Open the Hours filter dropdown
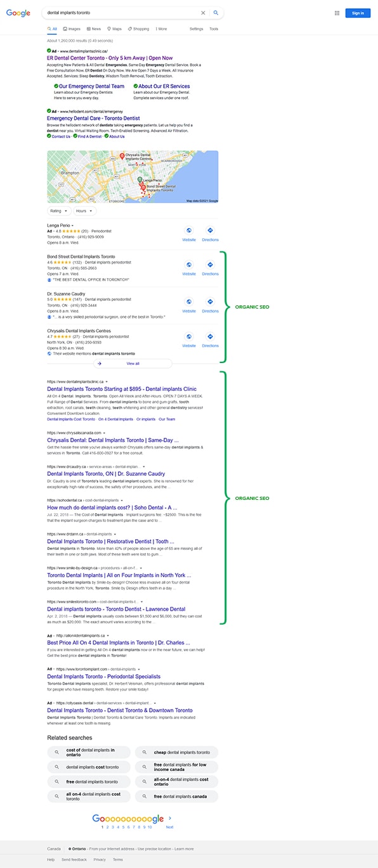The width and height of the screenshot is (378, 868). (x=84, y=211)
